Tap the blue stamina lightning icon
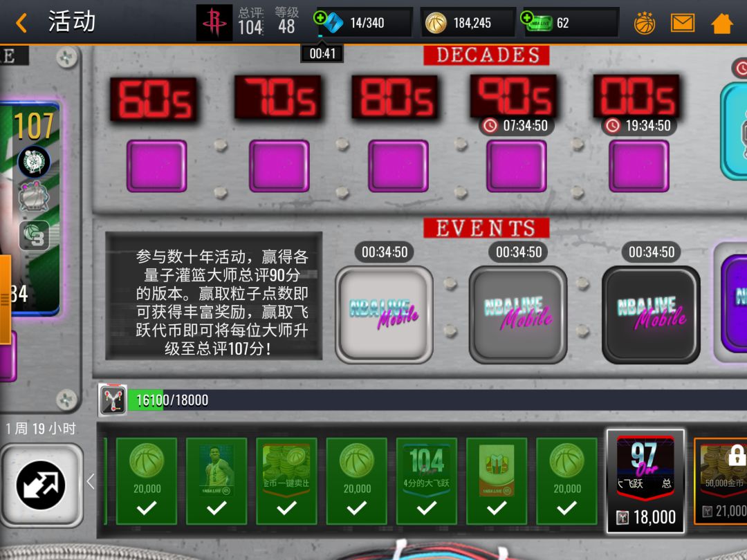Image resolution: width=747 pixels, height=560 pixels. click(x=333, y=23)
